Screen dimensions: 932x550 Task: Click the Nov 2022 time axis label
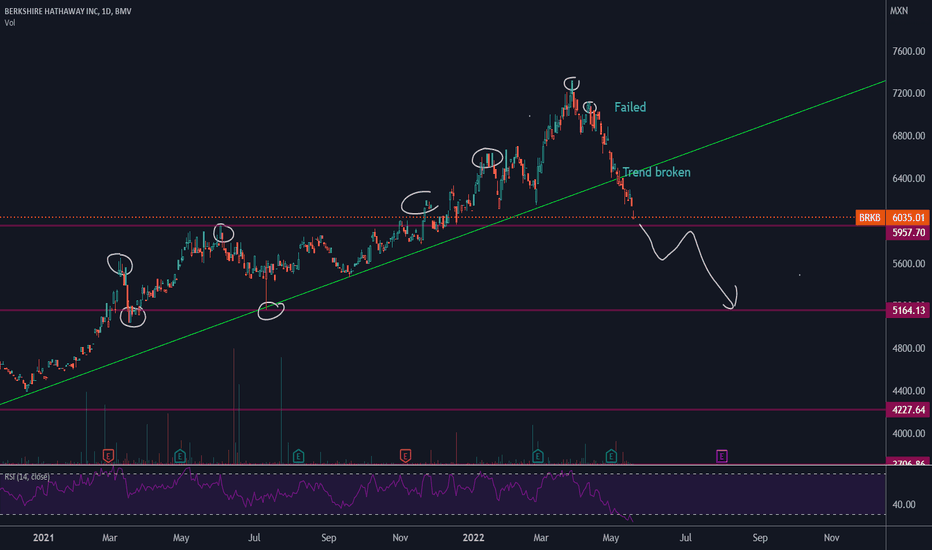pyautogui.click(x=832, y=538)
